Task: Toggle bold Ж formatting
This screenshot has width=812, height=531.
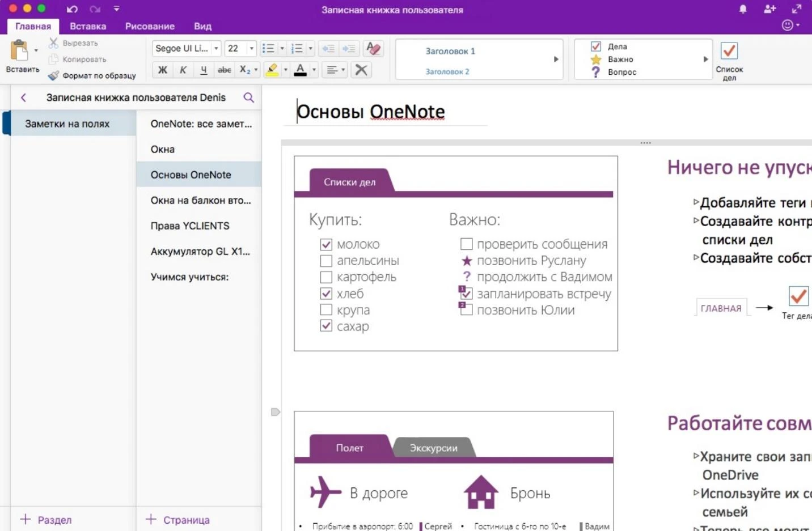Action: pyautogui.click(x=163, y=70)
